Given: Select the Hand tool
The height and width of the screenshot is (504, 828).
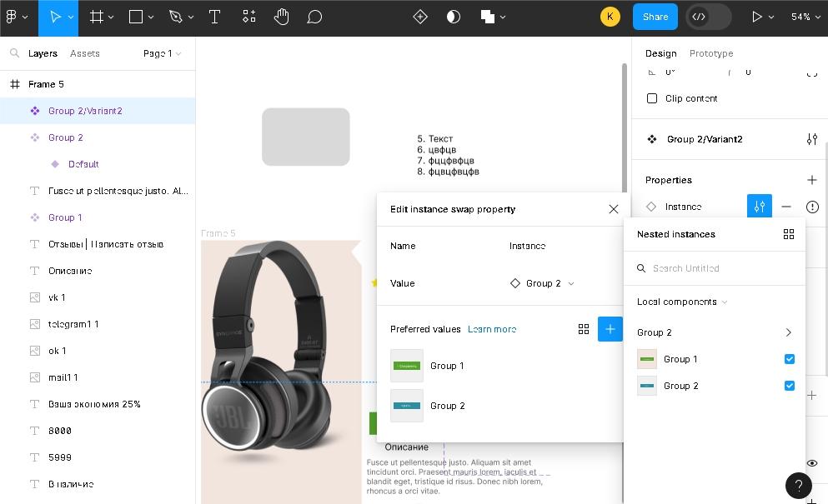Looking at the screenshot, I should click(282, 17).
